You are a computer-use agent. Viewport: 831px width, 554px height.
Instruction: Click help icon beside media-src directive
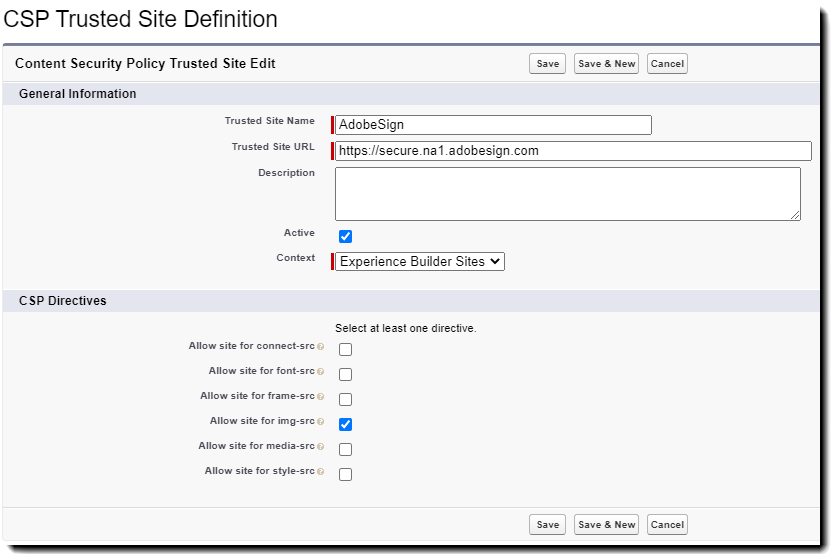(x=321, y=447)
